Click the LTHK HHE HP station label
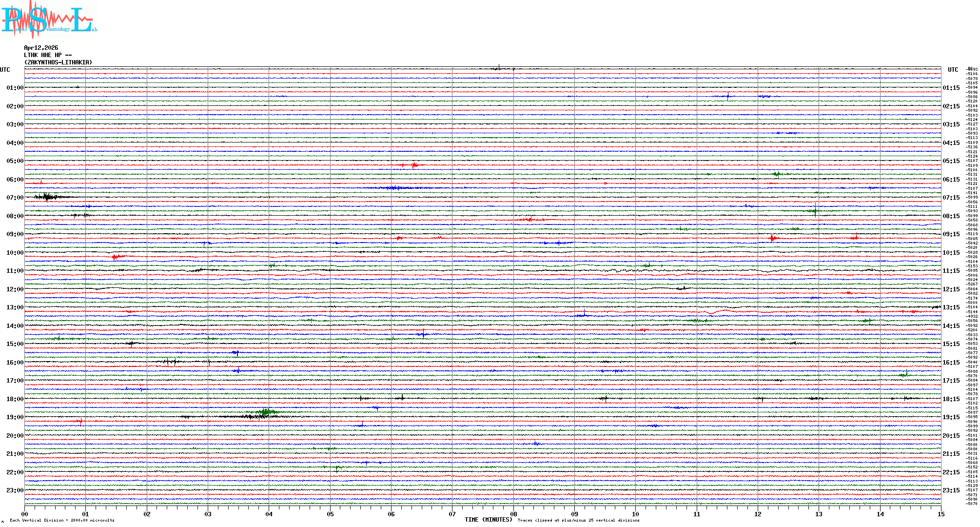Image resolution: width=980 pixels, height=527 pixels. [47, 55]
